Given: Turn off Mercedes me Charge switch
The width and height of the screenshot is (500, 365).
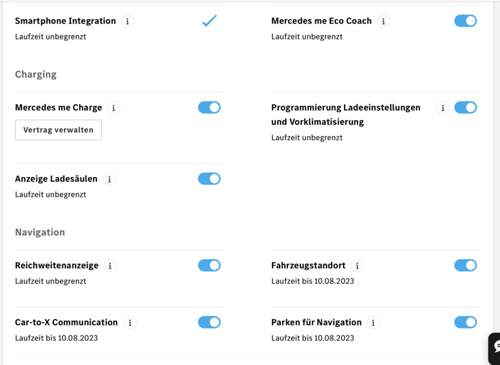Looking at the screenshot, I should (x=209, y=107).
